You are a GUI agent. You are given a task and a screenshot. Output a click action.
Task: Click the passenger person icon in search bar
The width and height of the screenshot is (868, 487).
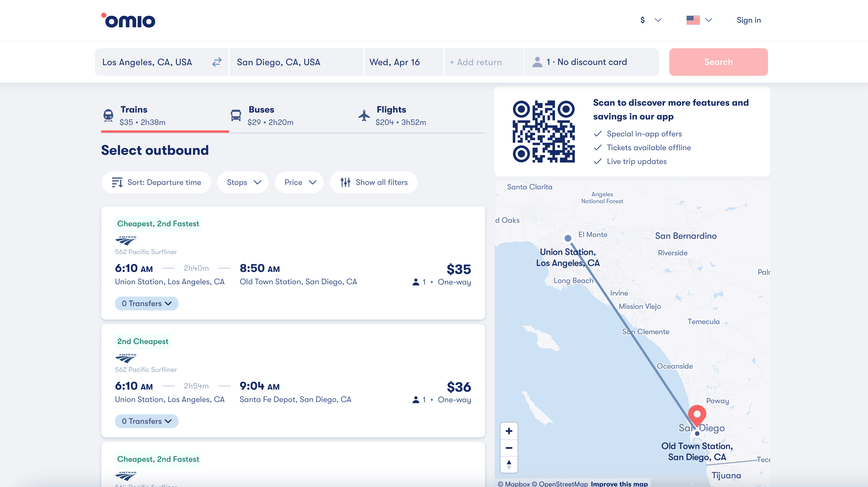click(537, 62)
